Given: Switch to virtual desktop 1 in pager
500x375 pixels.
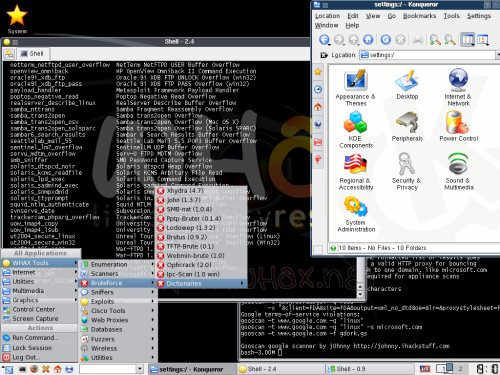Looking at the screenshot, I should point(444,368).
